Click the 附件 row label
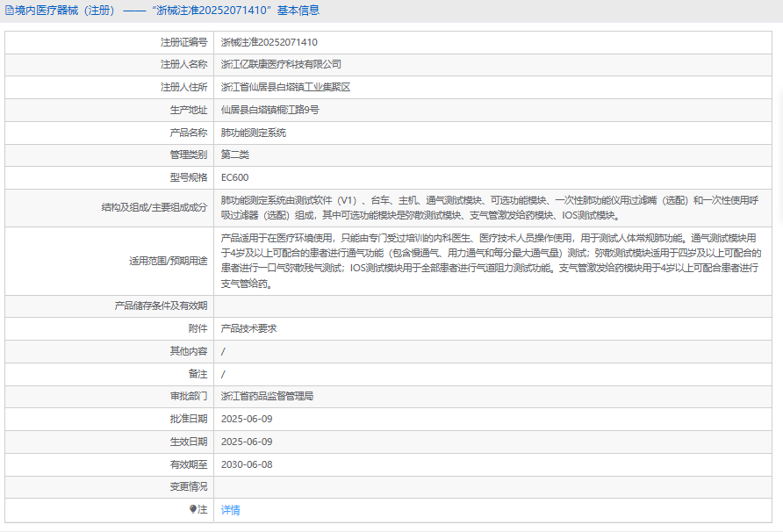 coord(198,328)
